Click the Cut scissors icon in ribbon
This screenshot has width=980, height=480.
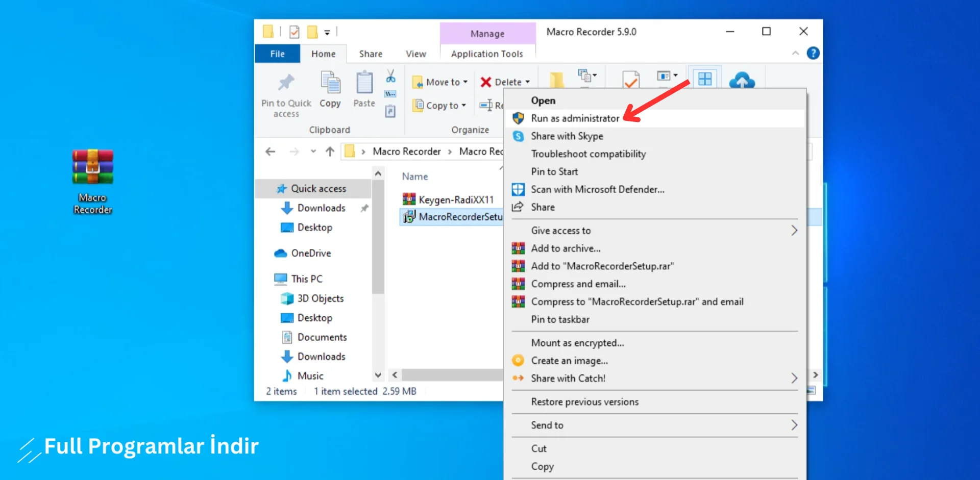(390, 77)
